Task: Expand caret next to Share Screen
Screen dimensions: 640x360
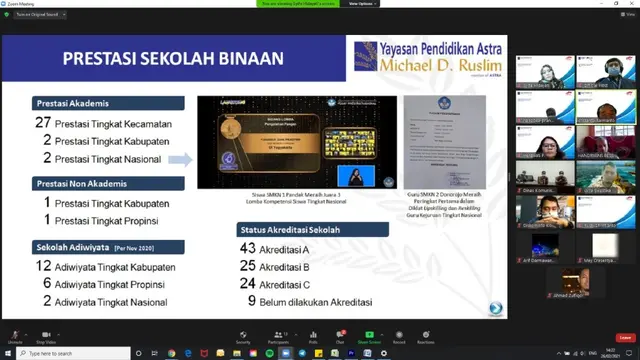Action: click(382, 335)
